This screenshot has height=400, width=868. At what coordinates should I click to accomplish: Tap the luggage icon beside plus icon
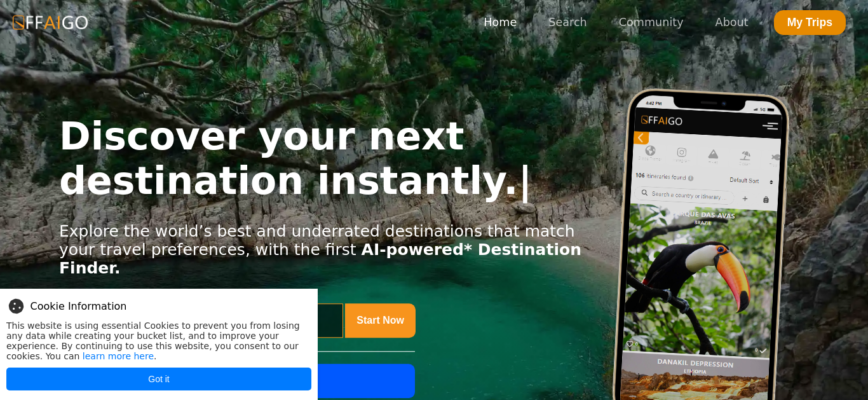tap(766, 200)
